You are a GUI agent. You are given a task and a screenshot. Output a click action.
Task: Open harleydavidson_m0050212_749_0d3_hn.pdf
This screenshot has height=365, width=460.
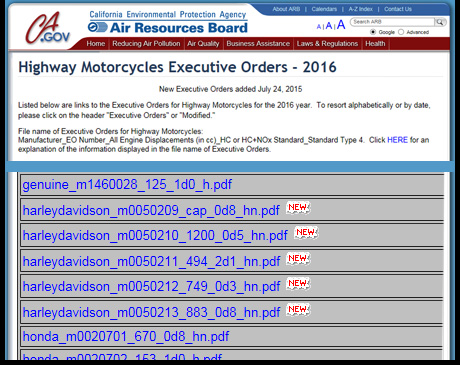pyautogui.click(x=151, y=286)
